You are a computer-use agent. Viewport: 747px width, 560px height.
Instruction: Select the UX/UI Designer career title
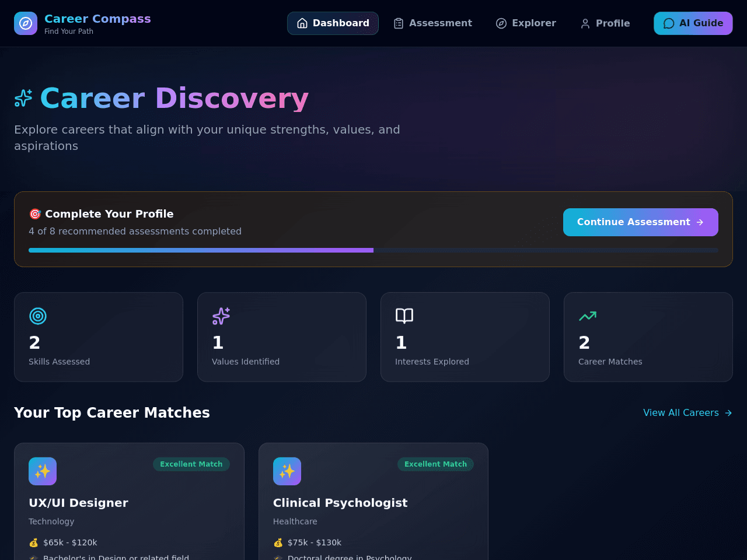(x=78, y=503)
